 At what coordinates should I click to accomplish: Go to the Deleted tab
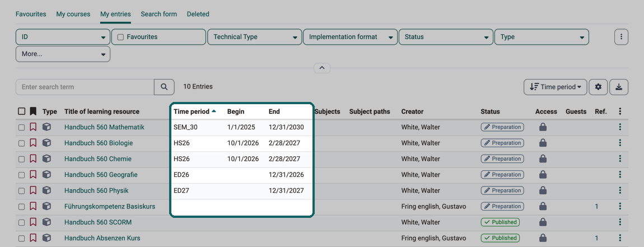point(198,14)
